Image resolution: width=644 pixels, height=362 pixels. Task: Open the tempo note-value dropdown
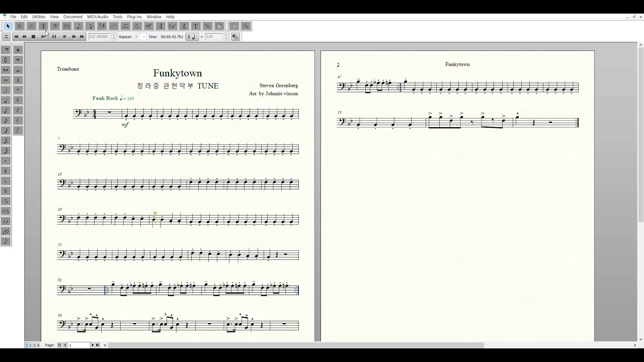[x=192, y=36]
